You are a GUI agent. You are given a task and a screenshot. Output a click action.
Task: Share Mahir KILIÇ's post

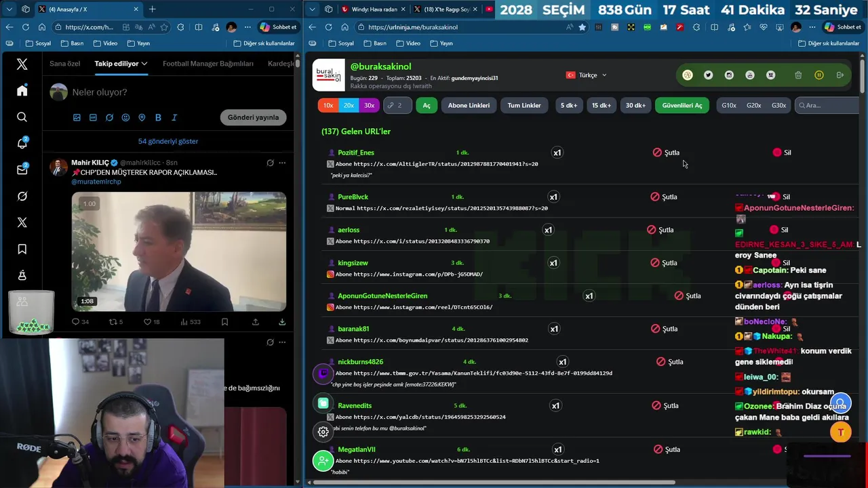(x=256, y=322)
